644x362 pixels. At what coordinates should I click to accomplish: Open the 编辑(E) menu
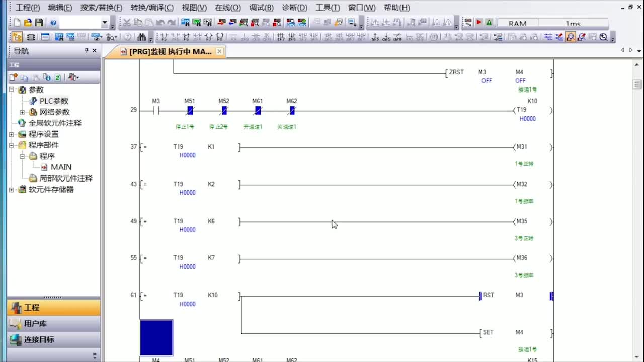tap(60, 8)
